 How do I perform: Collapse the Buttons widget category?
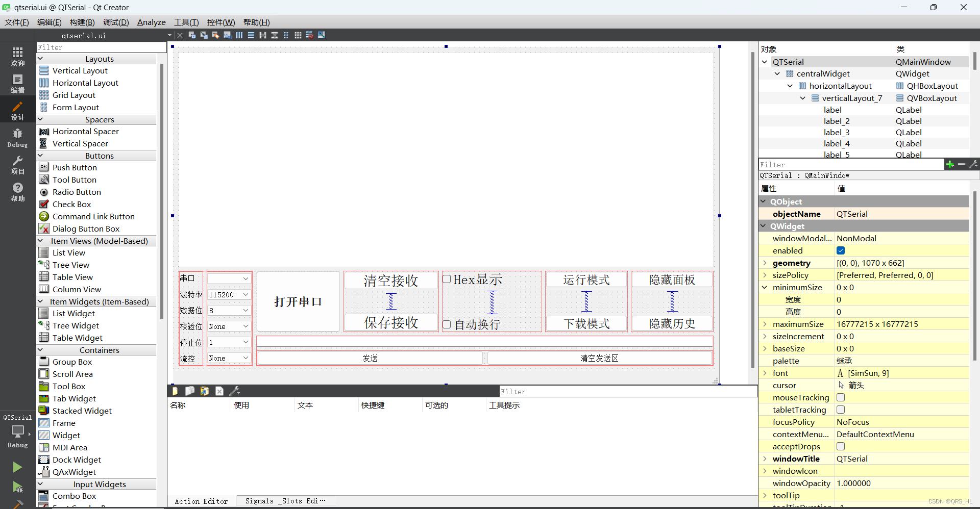pos(40,156)
